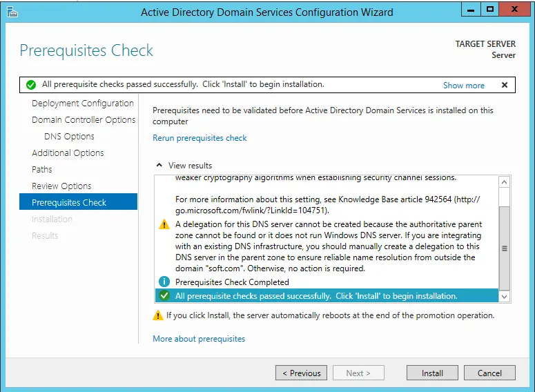Navigate to the Review Options step
This screenshot has height=392, width=535.
click(61, 186)
